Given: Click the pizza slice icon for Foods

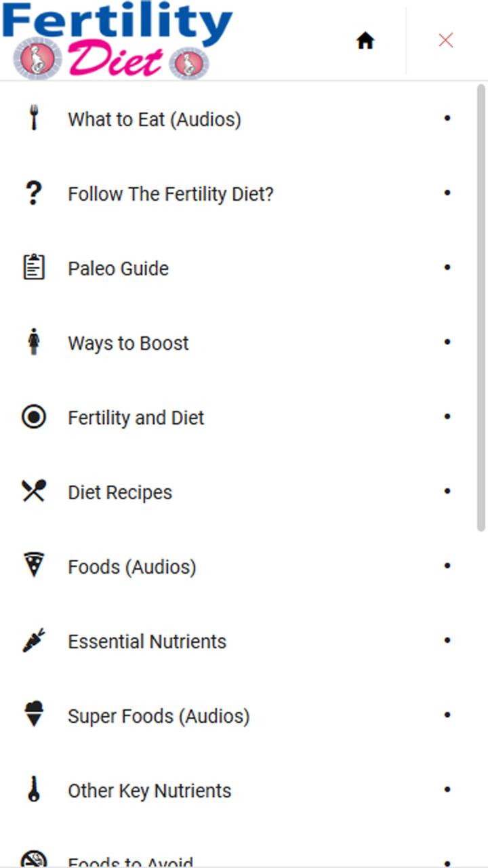Looking at the screenshot, I should 33,566.
